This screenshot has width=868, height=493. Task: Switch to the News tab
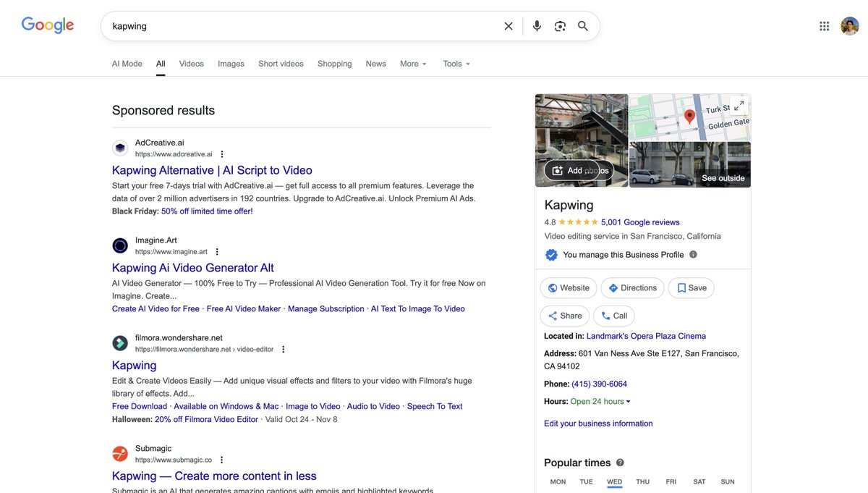pos(376,64)
